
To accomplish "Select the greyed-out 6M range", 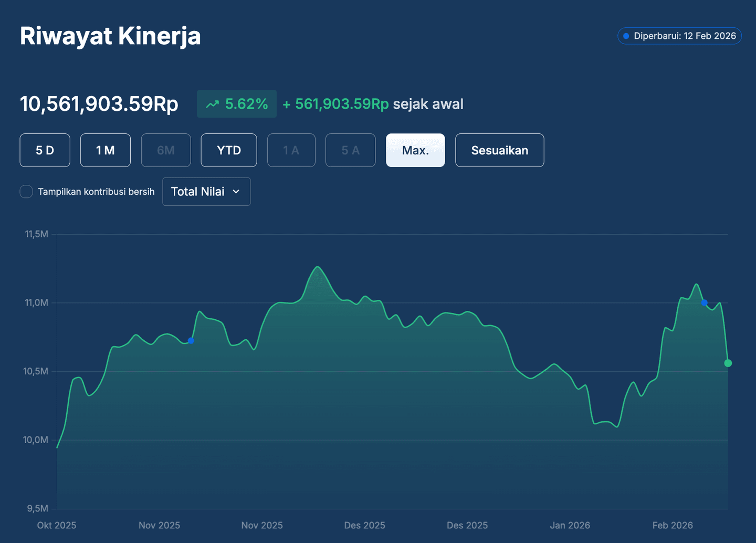I will pyautogui.click(x=165, y=150).
